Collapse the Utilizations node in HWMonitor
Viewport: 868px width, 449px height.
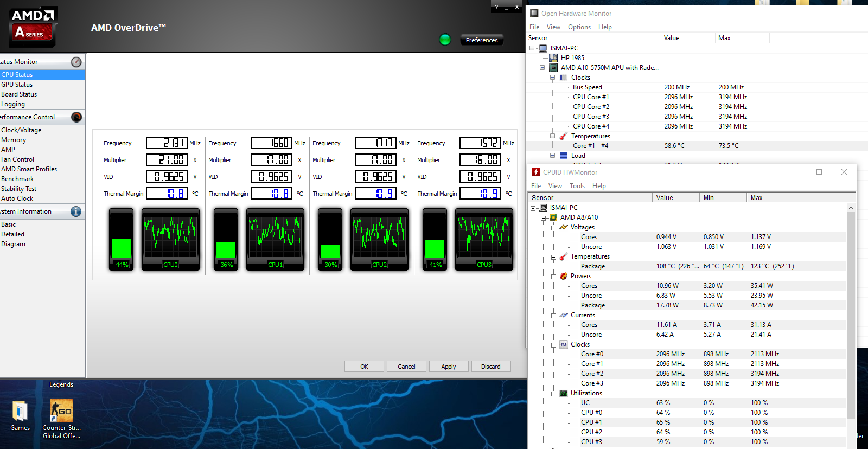[x=554, y=393]
